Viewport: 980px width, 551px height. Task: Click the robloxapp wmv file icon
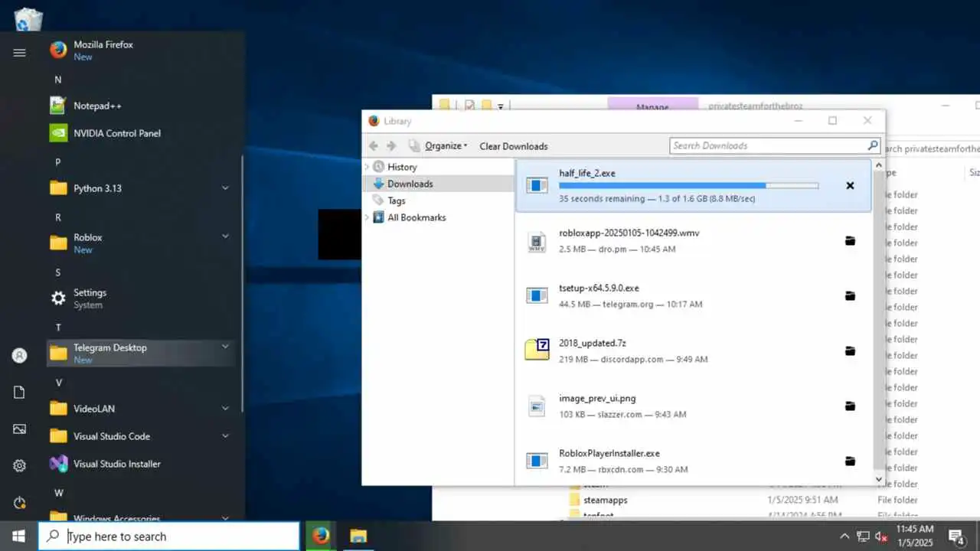pos(537,241)
